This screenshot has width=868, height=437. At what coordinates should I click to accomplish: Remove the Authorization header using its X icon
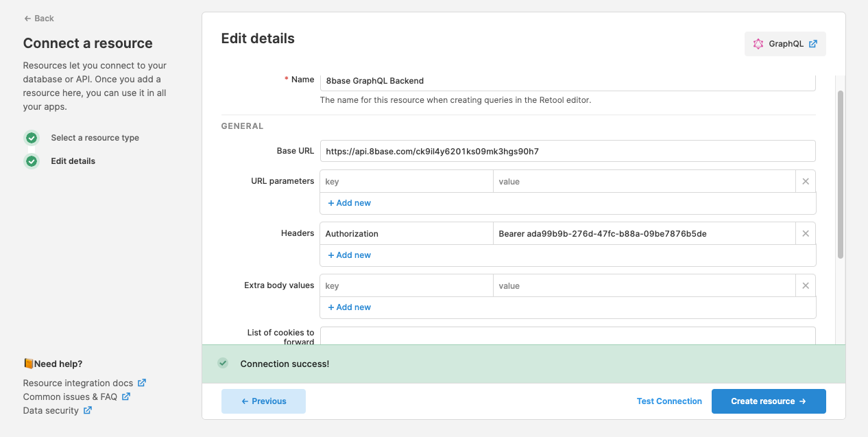click(806, 233)
